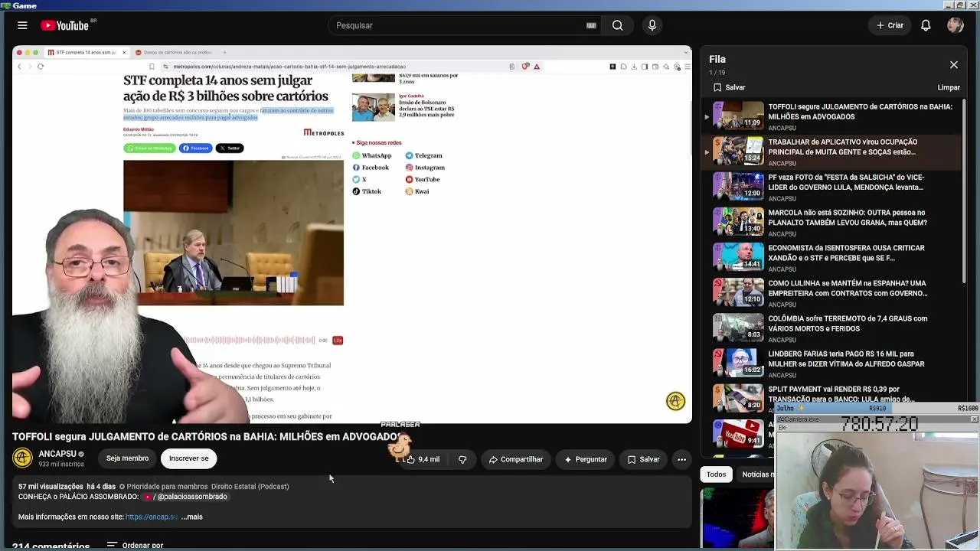Click the title "COMO LULINHA se MANTÉM na ESPANHA?"
The width and height of the screenshot is (980, 551).
848,289
